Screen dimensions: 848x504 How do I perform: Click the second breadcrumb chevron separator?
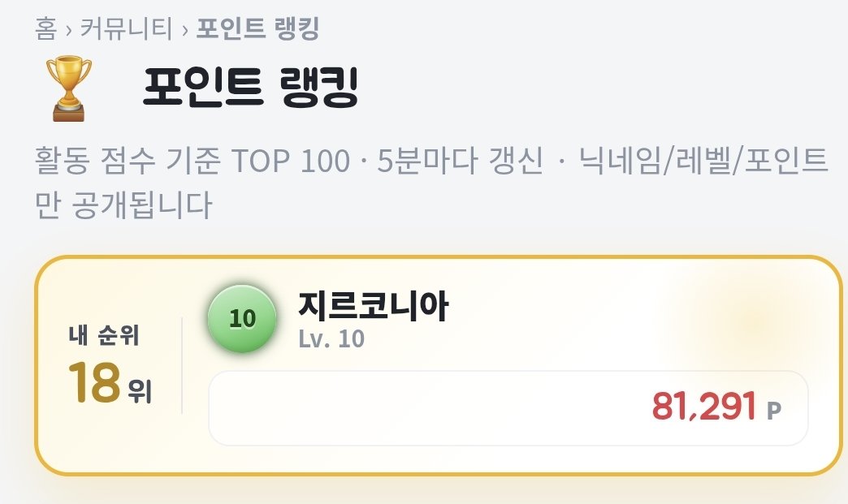(x=184, y=30)
